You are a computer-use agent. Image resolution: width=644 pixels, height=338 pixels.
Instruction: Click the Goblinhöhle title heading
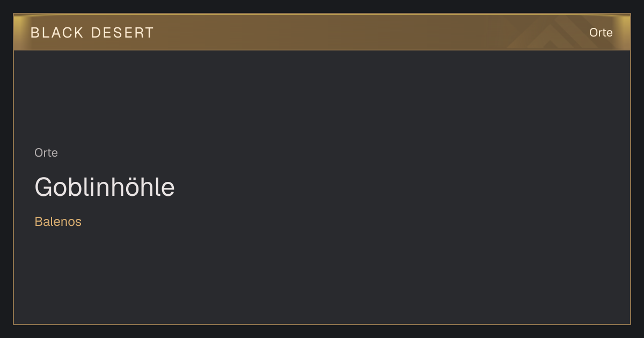[105, 187]
